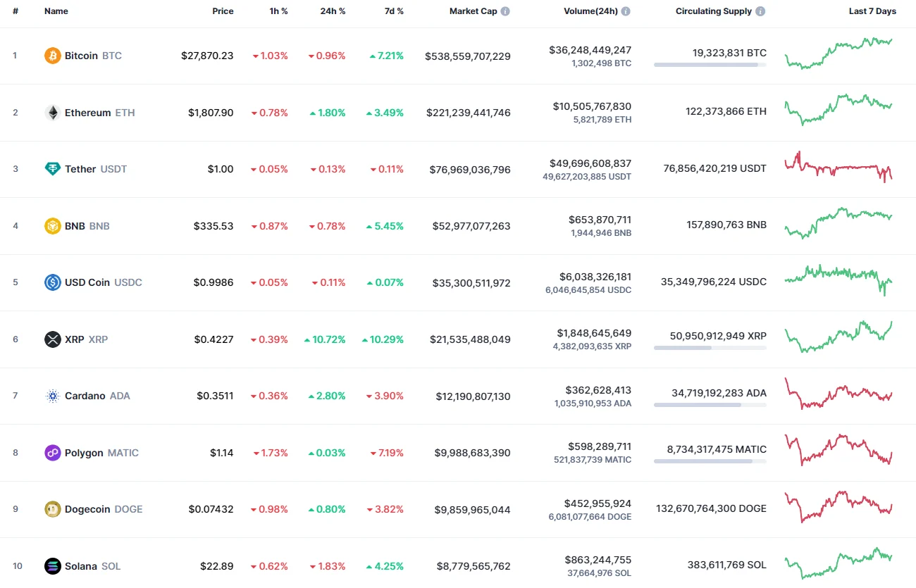
Task: Select the Dogecoin logo icon
Action: [51, 508]
